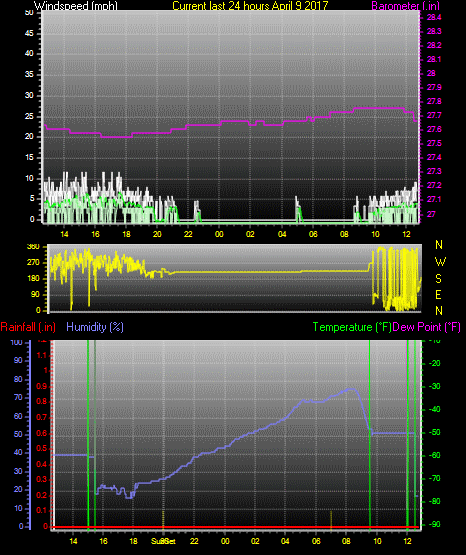Click the W compass label beside wind direction chart
The height and width of the screenshot is (555, 466).
click(440, 262)
